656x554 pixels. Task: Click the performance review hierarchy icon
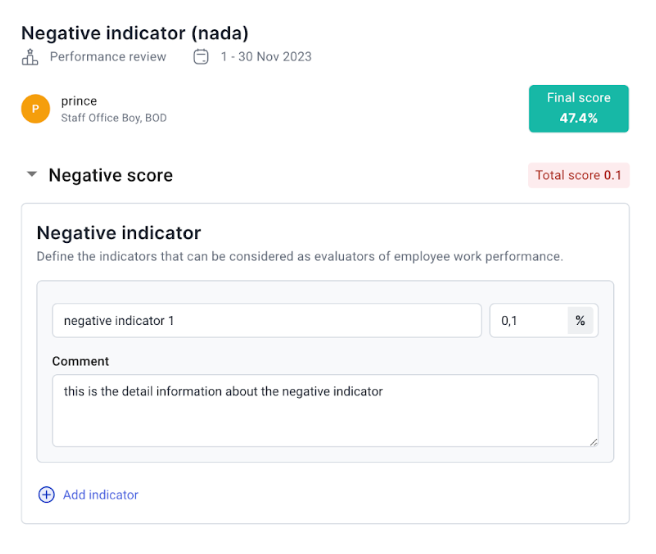point(30,57)
